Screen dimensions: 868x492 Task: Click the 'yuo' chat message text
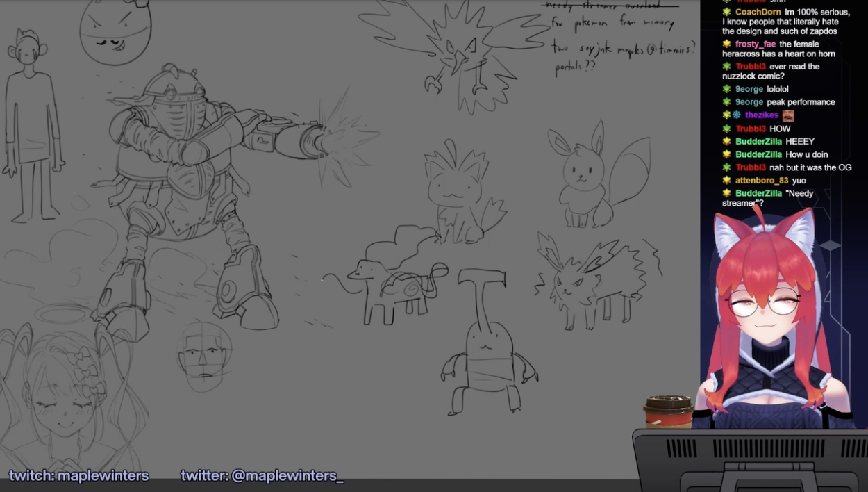coord(799,181)
